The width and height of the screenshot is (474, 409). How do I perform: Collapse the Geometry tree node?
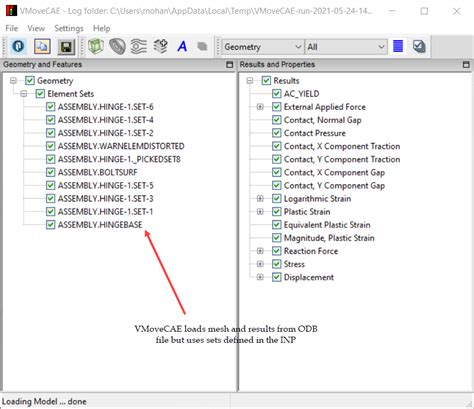13,81
